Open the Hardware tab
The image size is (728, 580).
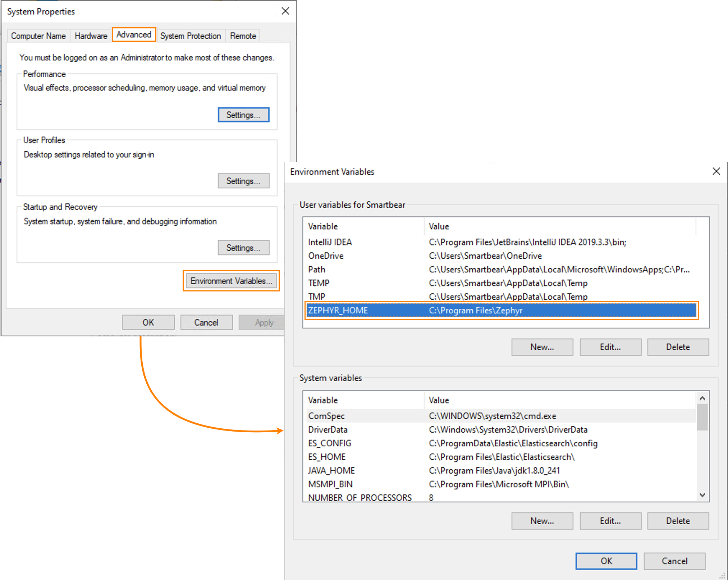(91, 36)
